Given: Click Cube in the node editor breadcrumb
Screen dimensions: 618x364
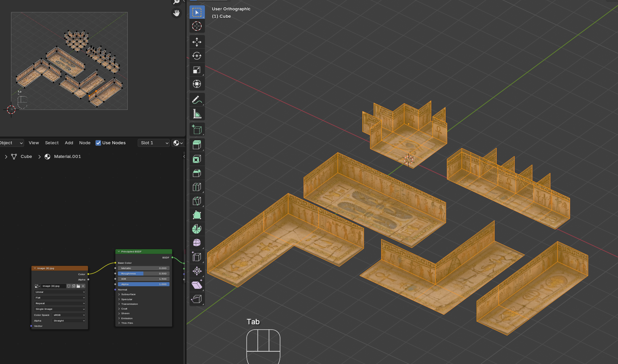Looking at the screenshot, I should point(26,157).
